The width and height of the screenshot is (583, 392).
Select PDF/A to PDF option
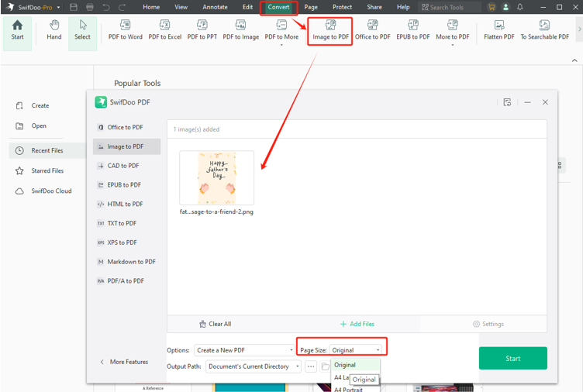tap(126, 281)
